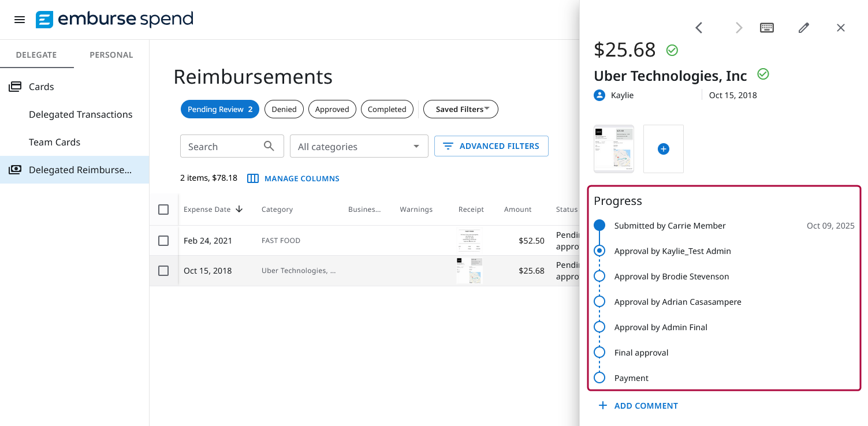Open the keyboard shortcuts panel icon
Viewport: 868px width, 426px height.
(766, 27)
